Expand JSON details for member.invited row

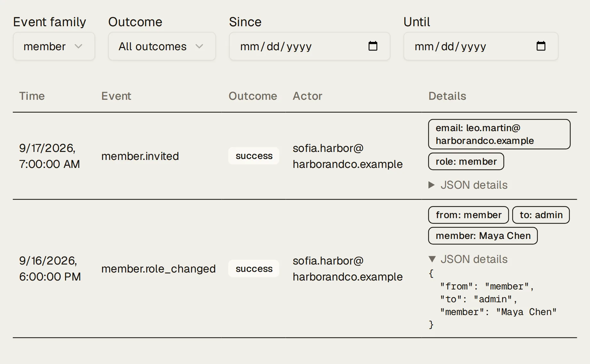tap(468, 185)
